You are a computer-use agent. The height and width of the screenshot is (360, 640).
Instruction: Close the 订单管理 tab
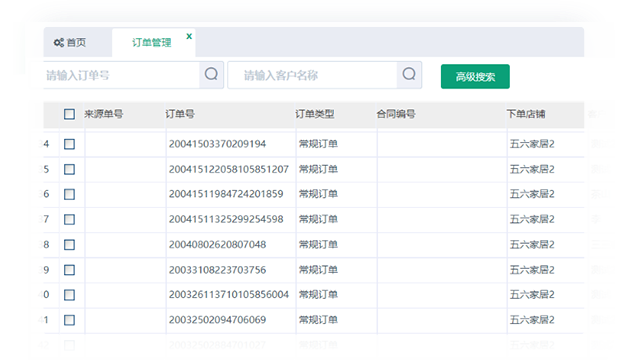tap(189, 36)
